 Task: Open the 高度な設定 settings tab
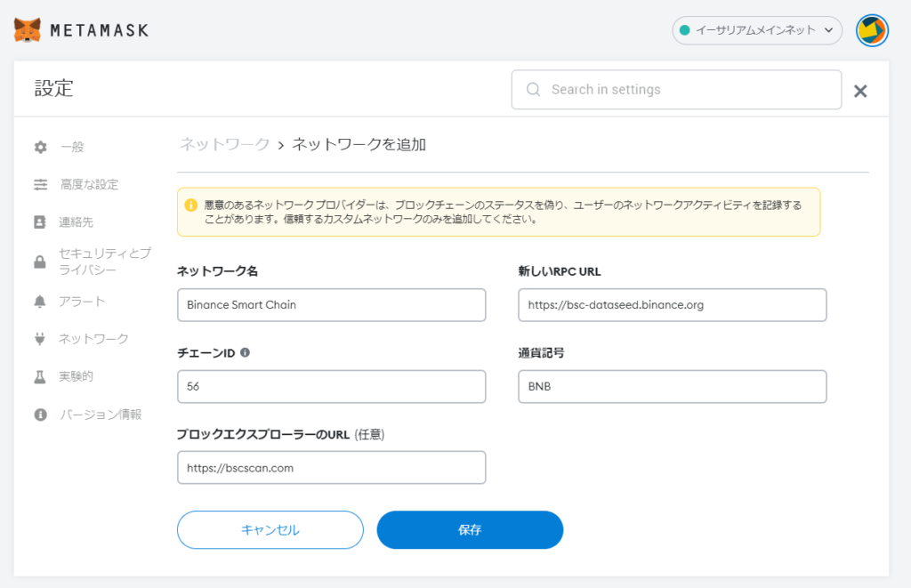pyautogui.click(x=90, y=185)
